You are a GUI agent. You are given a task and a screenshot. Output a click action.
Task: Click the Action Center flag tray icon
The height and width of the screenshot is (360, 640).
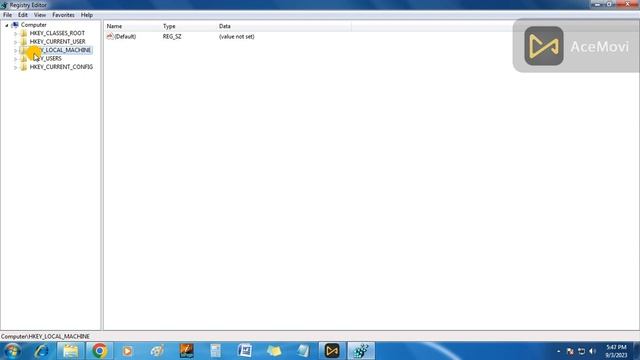(570, 351)
